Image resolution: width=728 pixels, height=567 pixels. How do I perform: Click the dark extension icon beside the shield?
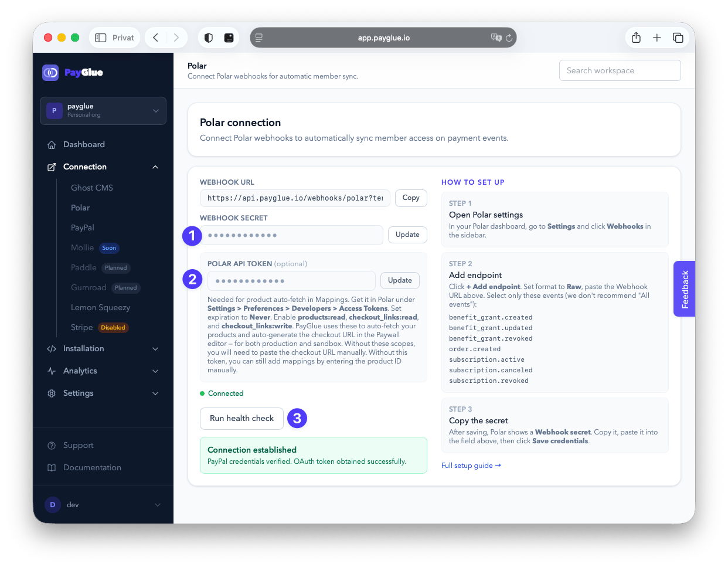point(229,38)
